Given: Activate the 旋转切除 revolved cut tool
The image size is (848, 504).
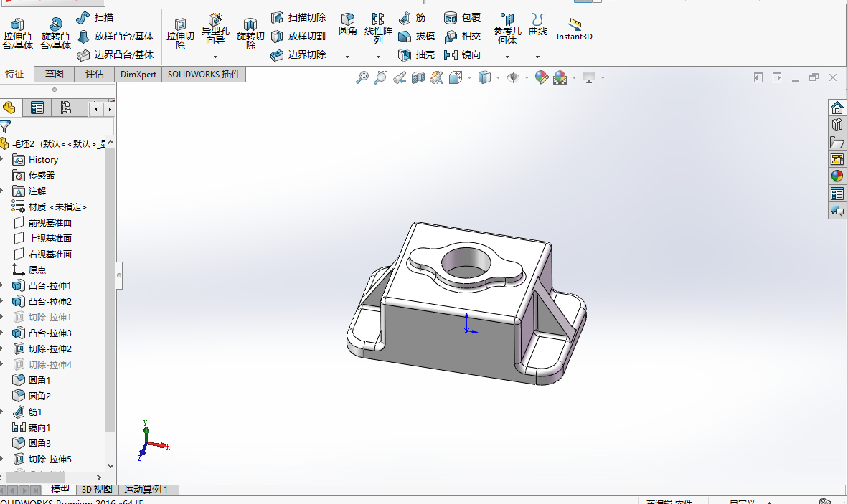Looking at the screenshot, I should (x=250, y=34).
